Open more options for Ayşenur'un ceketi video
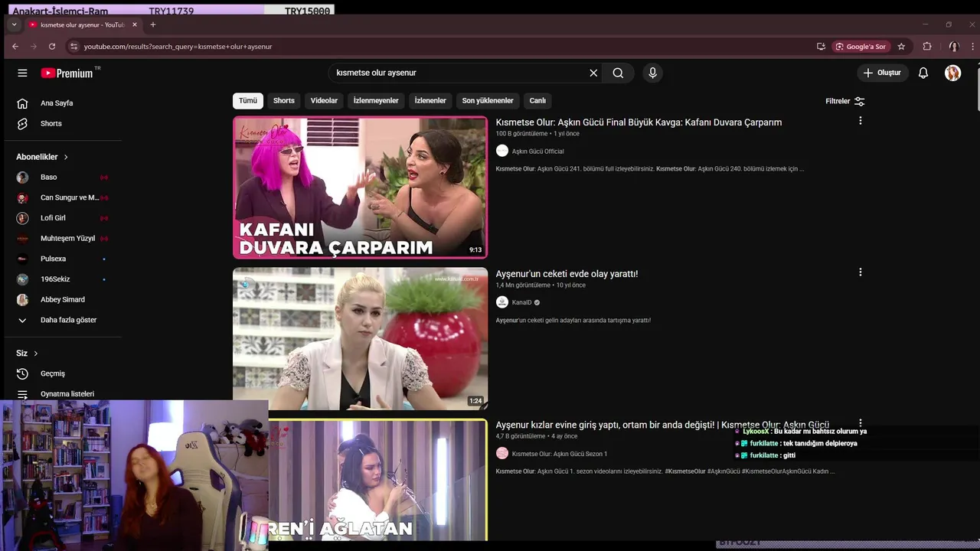The height and width of the screenshot is (551, 980). tap(861, 272)
